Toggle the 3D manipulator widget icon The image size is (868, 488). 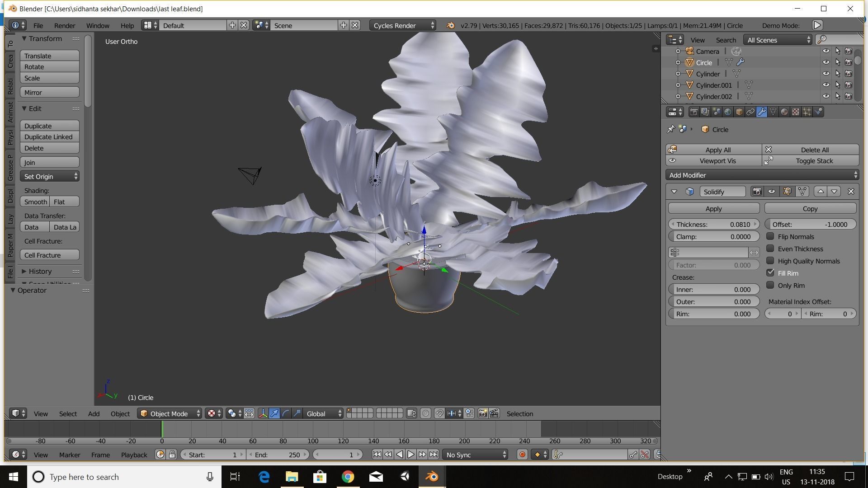263,413
